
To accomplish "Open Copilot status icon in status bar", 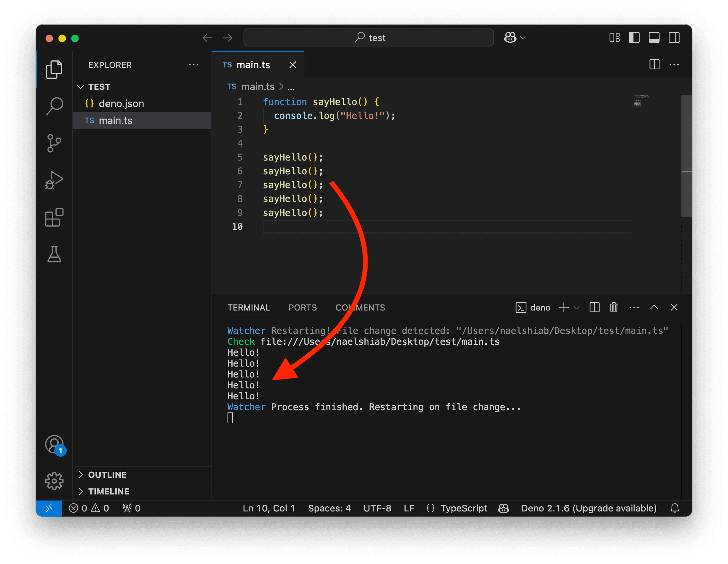I will [503, 508].
